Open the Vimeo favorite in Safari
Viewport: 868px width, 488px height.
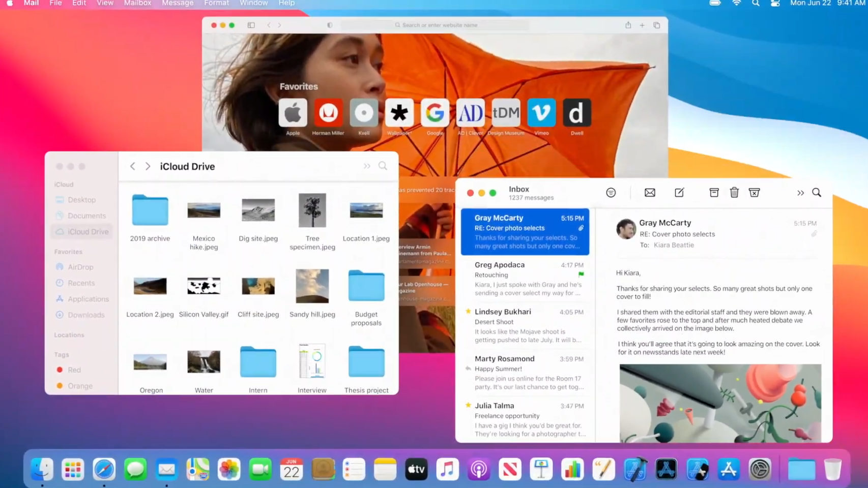pos(541,113)
